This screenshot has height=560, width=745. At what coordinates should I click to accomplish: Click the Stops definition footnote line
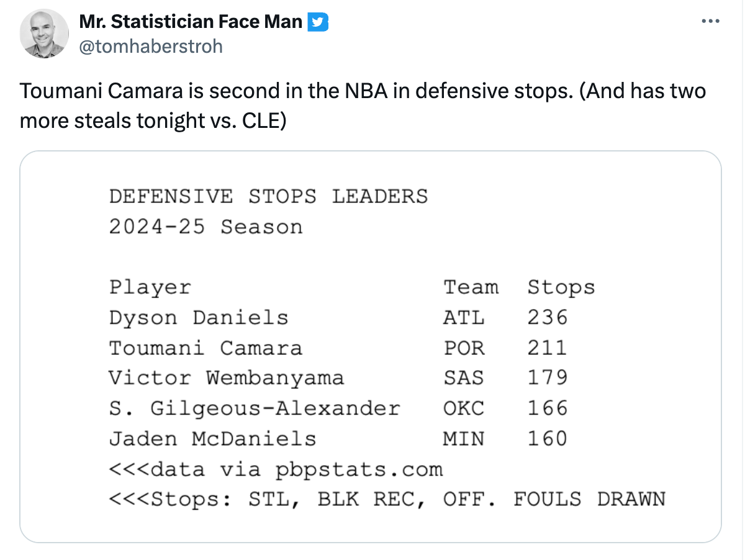click(x=387, y=499)
